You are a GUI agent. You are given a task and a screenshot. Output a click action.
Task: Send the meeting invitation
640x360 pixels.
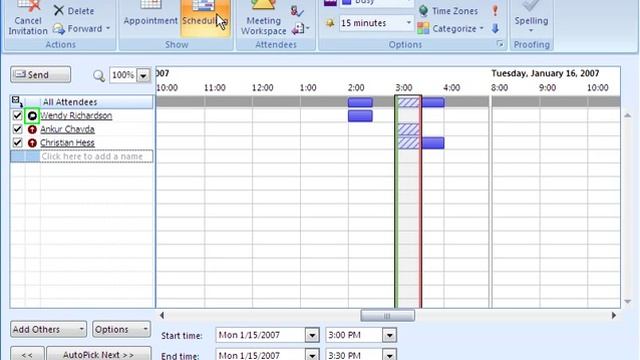[x=40, y=75]
